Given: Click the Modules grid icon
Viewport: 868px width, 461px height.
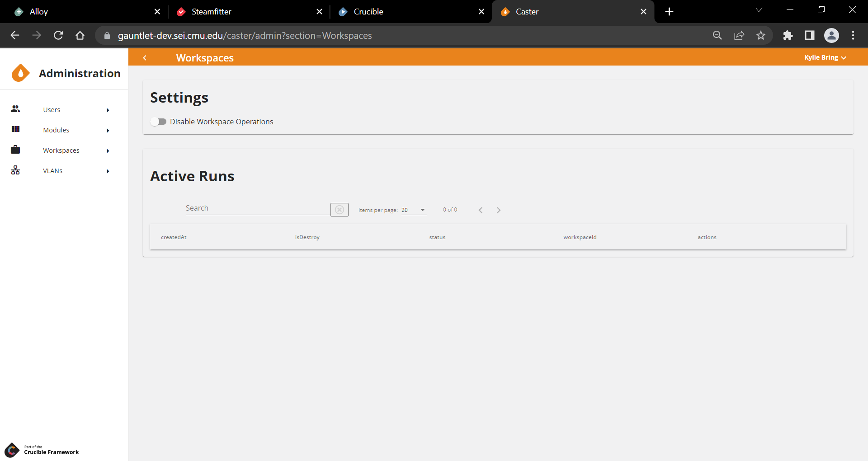Looking at the screenshot, I should coord(15,130).
